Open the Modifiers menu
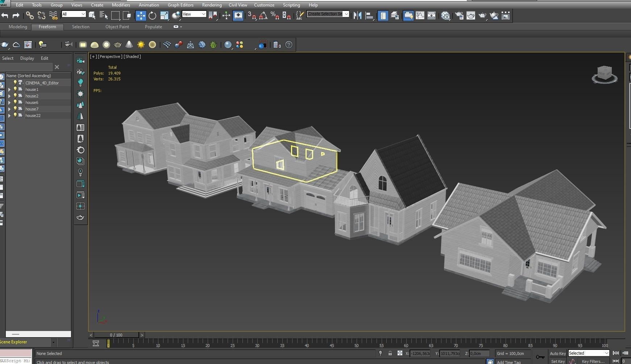Screen dimensions: 631x364 [121, 5]
